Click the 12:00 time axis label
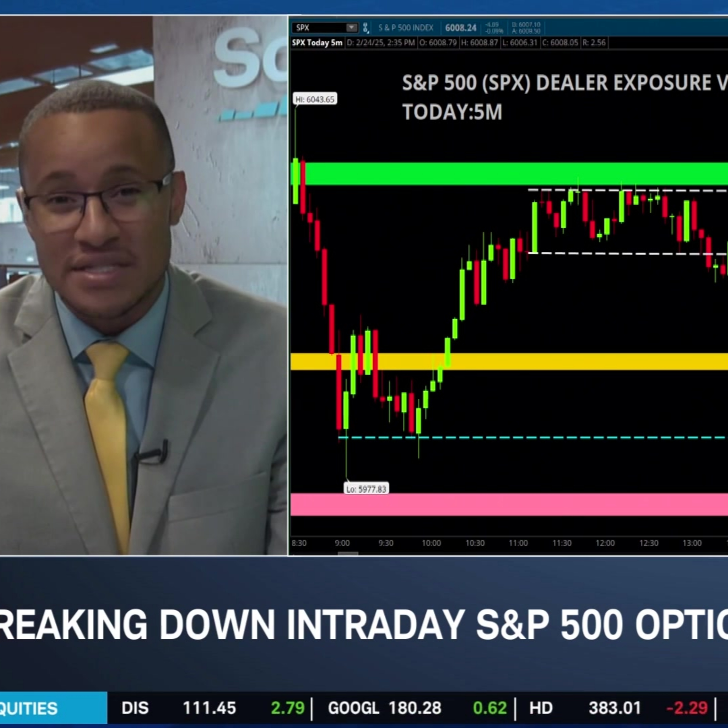 (x=605, y=543)
